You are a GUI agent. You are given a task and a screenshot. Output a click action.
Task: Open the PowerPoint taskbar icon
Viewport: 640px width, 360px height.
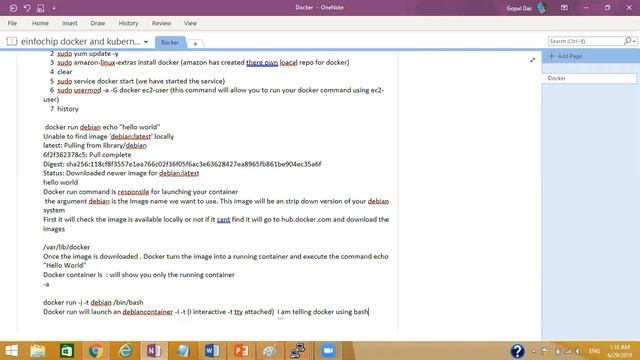click(x=241, y=351)
